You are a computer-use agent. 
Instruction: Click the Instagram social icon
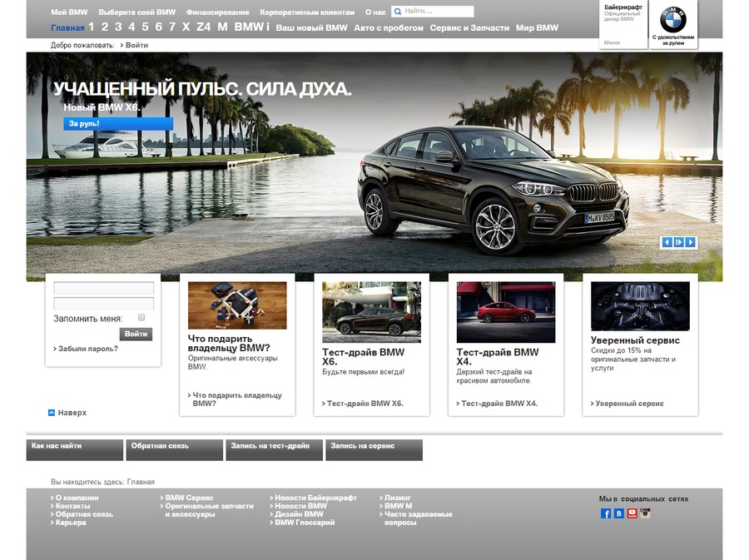pyautogui.click(x=645, y=513)
